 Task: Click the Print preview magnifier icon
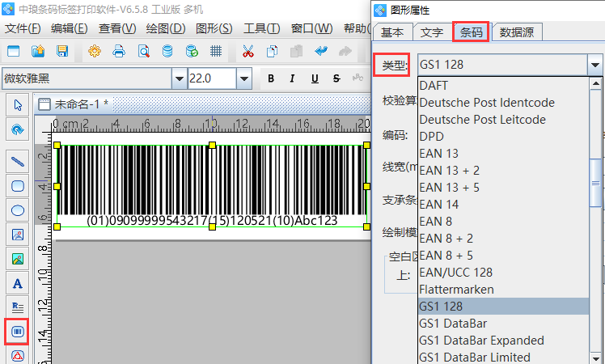(x=143, y=51)
